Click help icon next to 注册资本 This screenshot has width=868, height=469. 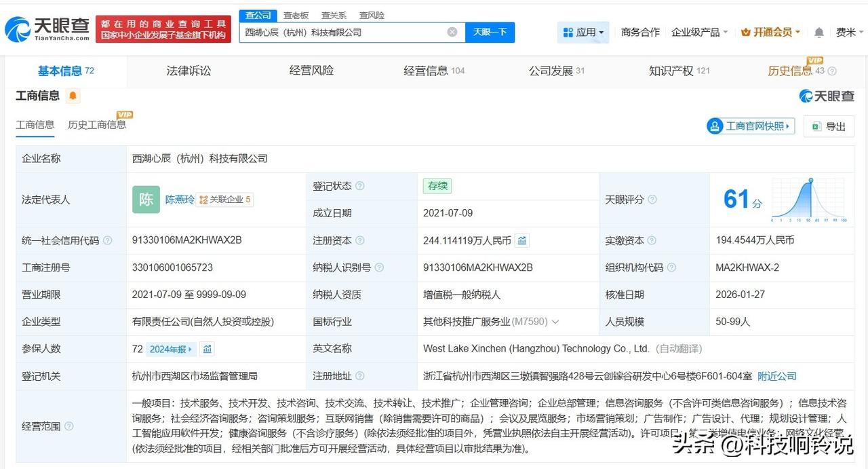(x=359, y=240)
